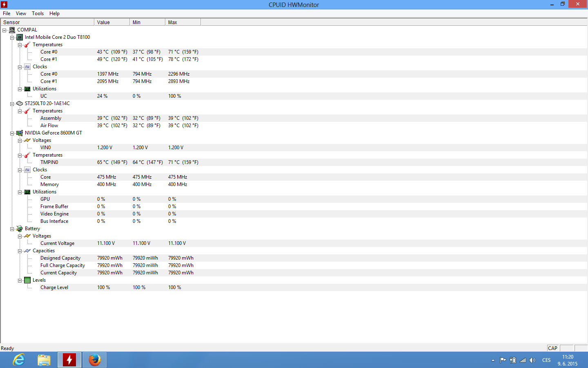Select the Current Voltage row under Battery

coord(294,243)
